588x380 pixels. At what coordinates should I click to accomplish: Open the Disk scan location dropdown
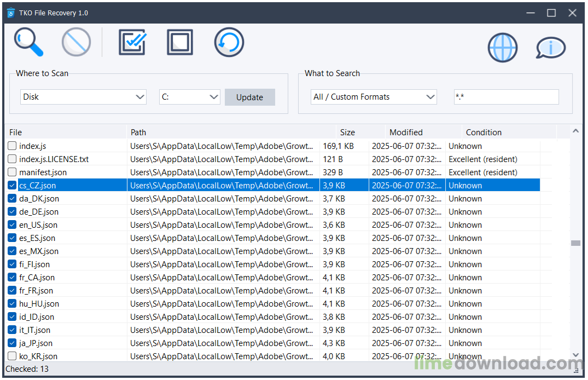pos(83,97)
